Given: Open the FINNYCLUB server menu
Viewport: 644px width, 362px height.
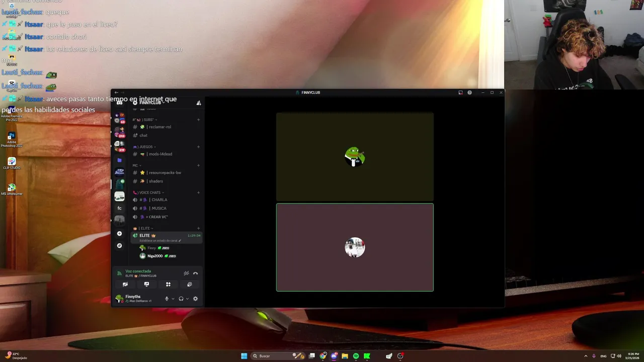Looking at the screenshot, I should tap(151, 103).
